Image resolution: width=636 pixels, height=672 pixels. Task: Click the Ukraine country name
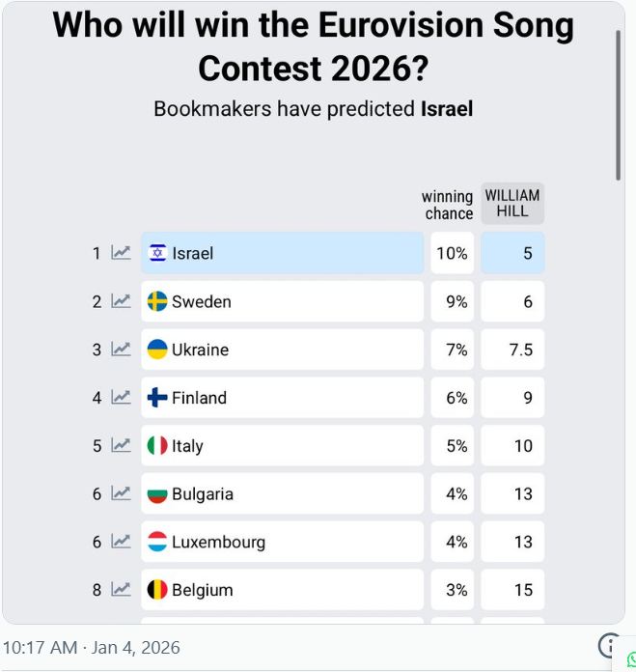click(x=200, y=350)
